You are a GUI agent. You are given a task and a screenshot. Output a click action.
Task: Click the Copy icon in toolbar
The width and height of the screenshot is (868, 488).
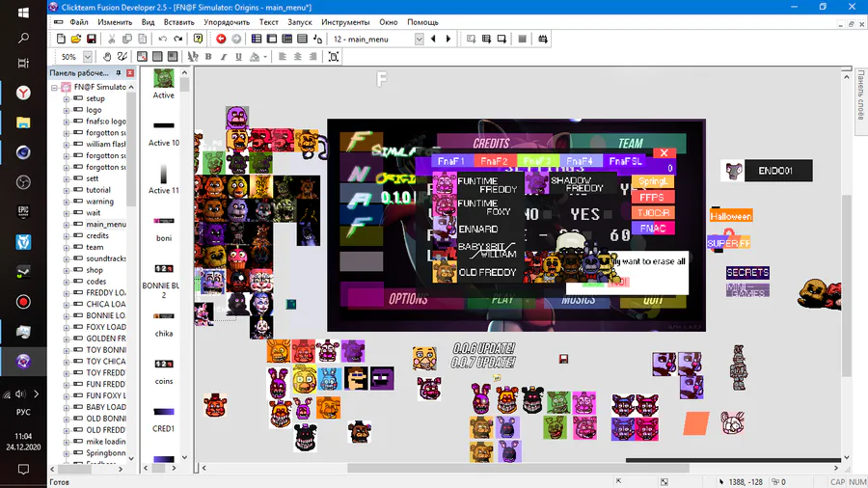pos(126,39)
